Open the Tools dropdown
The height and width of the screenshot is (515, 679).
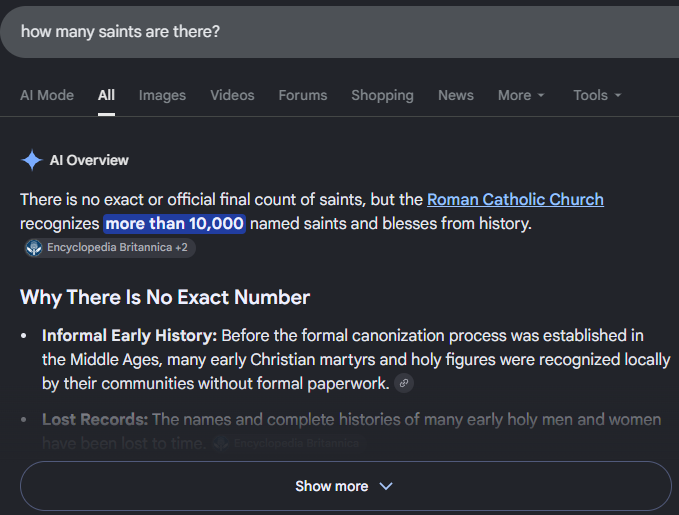(597, 95)
